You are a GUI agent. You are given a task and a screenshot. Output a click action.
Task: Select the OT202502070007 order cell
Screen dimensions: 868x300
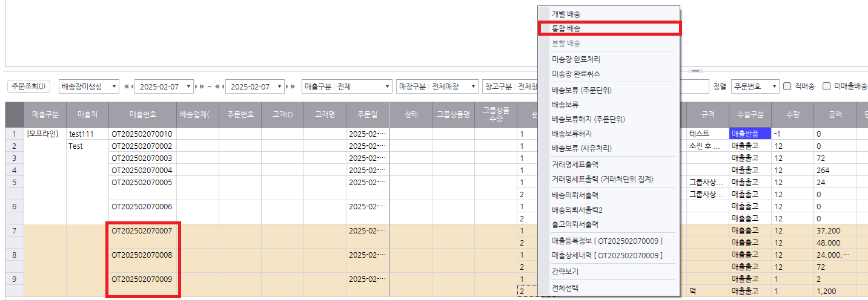click(142, 230)
